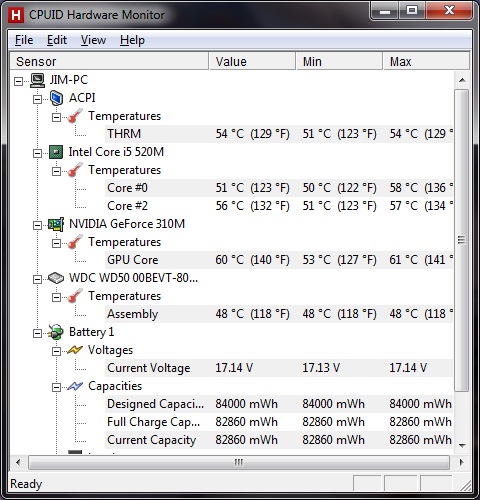
Task: Click the Ready status bar text
Action: [x=26, y=484]
